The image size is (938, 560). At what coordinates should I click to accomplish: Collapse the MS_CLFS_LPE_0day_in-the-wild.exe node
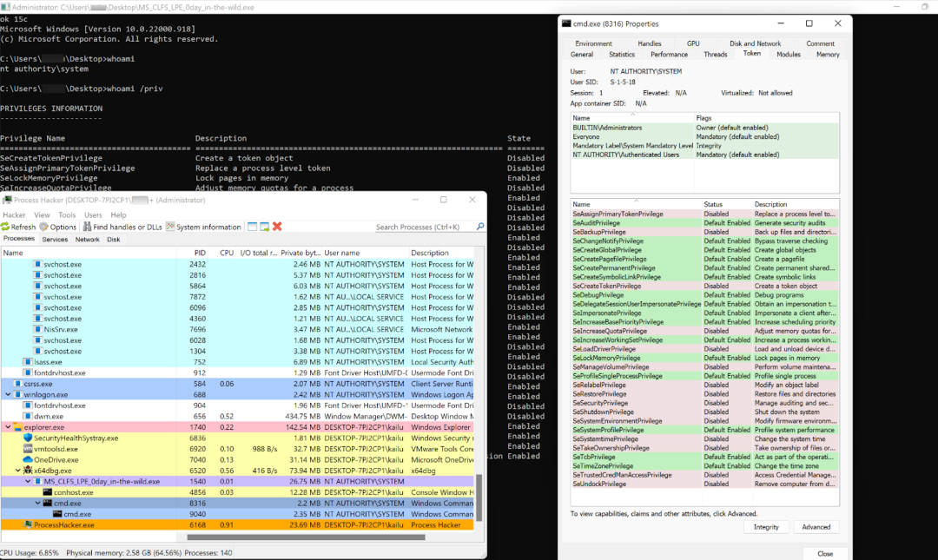26,481
